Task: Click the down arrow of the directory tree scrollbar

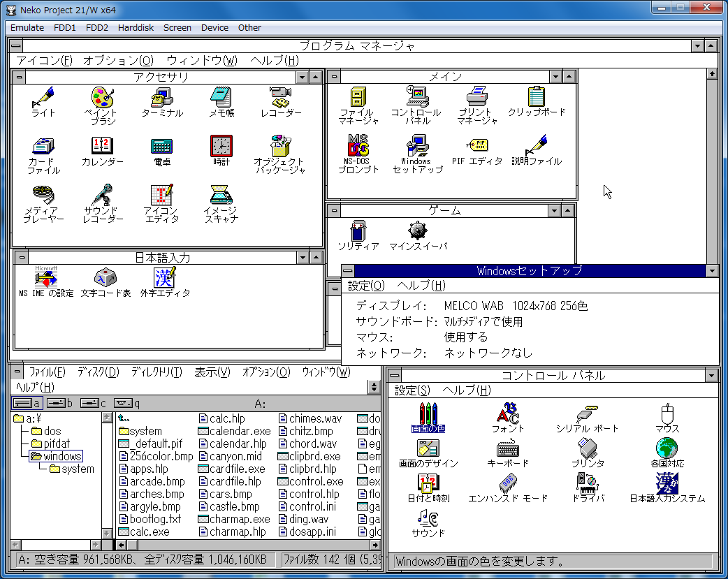Action: point(107,532)
